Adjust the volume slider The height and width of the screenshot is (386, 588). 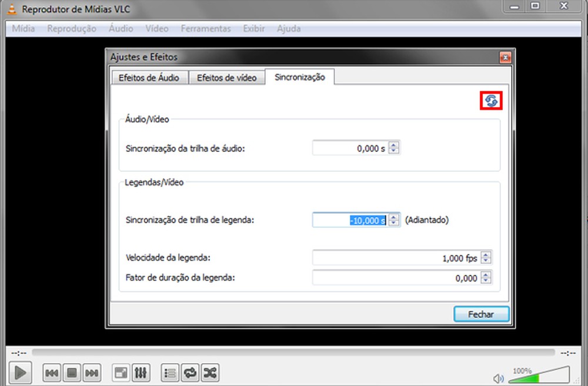pos(538,375)
